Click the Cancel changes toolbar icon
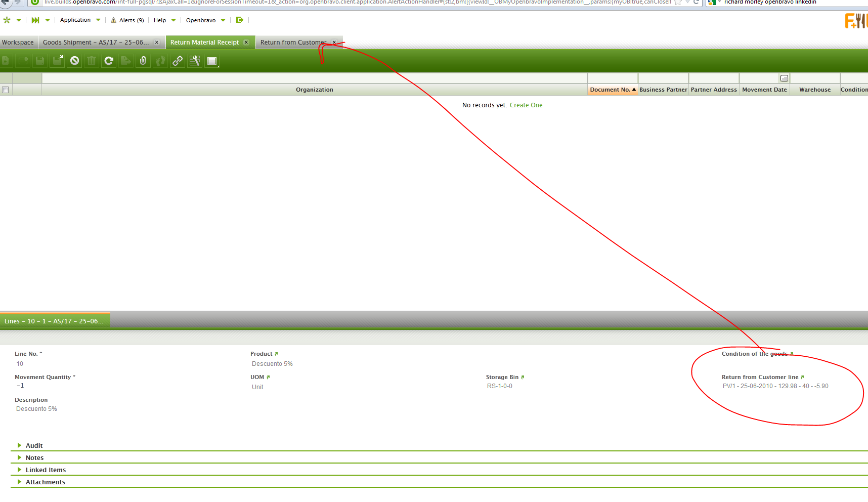Image resolution: width=868 pixels, height=502 pixels. (75, 61)
